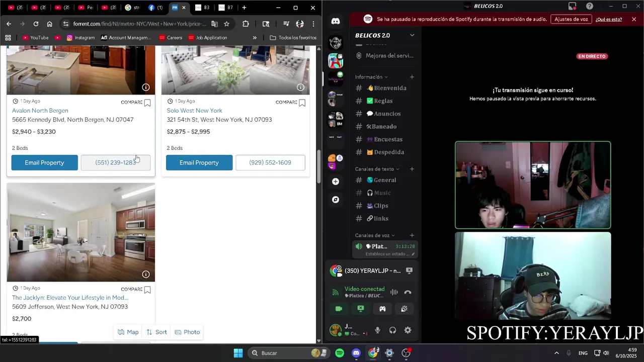The width and height of the screenshot is (644, 362).
Task: Email Property for Avalon North Bergen
Action: (45, 163)
